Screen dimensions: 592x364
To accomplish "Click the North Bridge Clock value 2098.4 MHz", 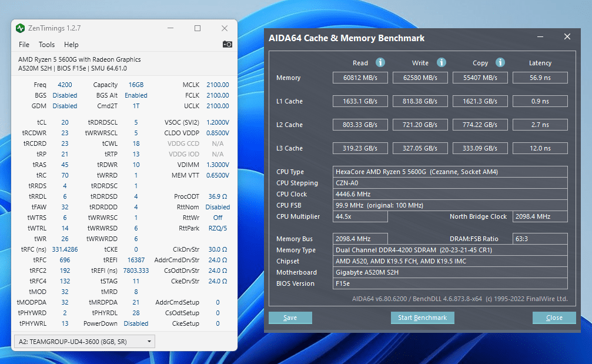I will 540,216.
